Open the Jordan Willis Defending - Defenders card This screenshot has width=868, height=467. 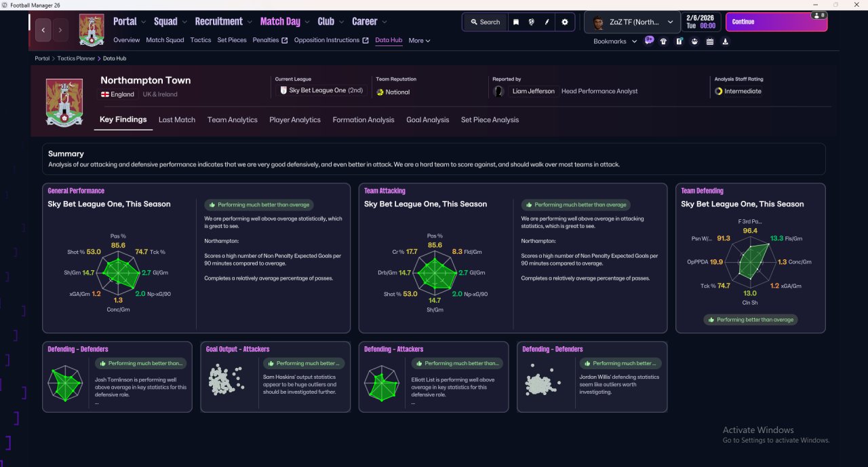pos(592,377)
